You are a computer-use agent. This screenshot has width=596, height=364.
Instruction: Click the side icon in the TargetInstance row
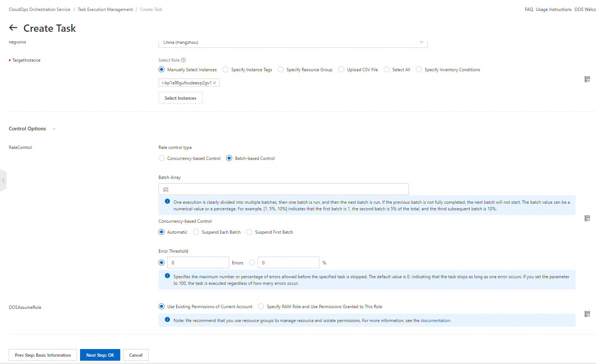[587, 79]
